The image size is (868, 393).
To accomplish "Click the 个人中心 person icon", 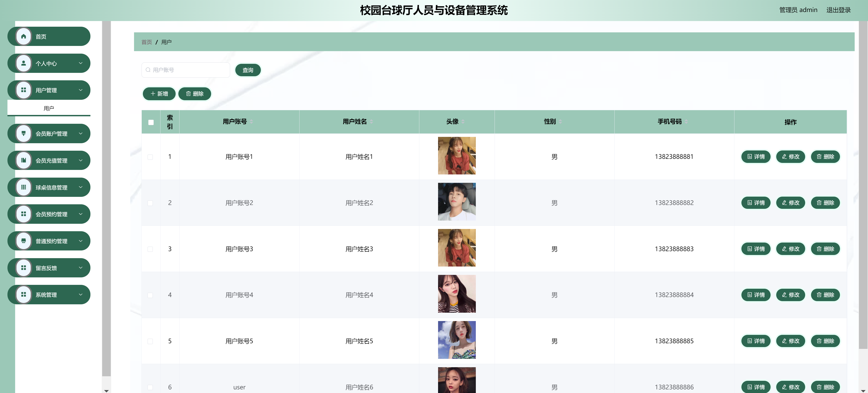I will pos(24,63).
